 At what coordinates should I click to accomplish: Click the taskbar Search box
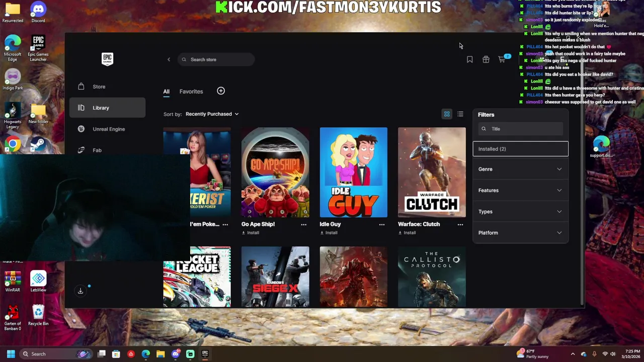pos(55,354)
